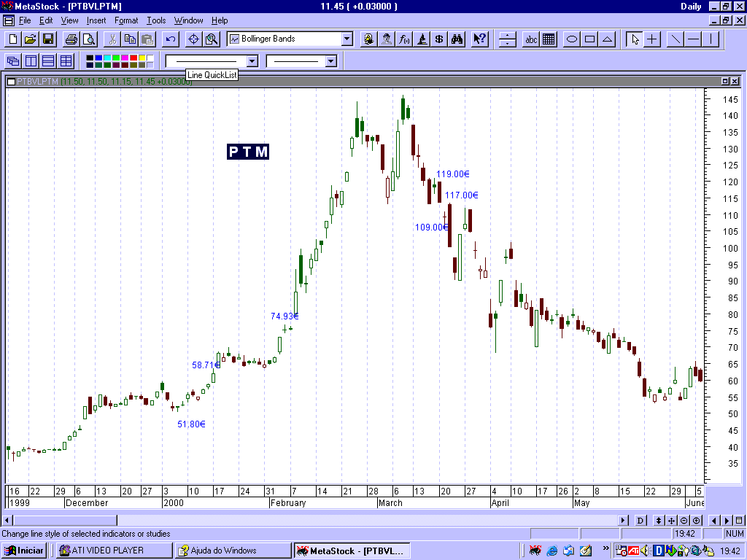The image size is (747, 560).
Task: Select the triangle drawing tool
Action: pos(607,39)
